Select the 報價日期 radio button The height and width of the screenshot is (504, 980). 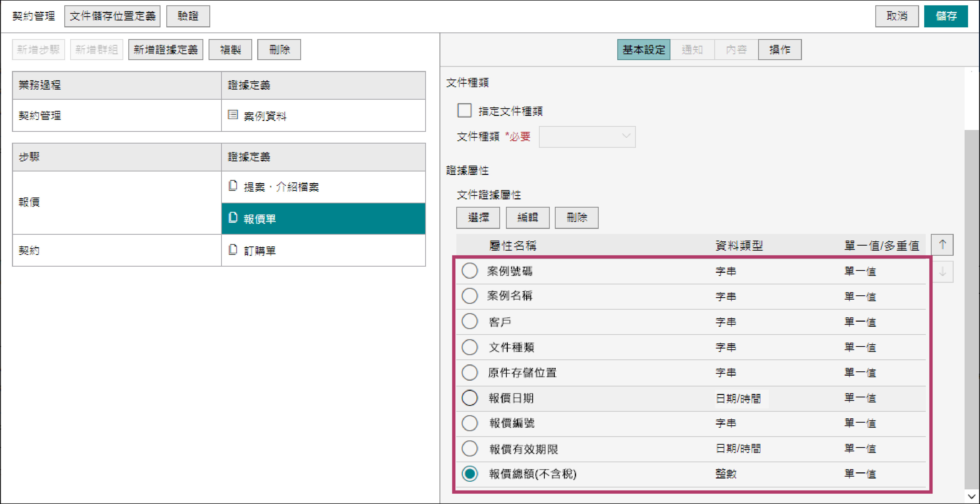tap(470, 398)
